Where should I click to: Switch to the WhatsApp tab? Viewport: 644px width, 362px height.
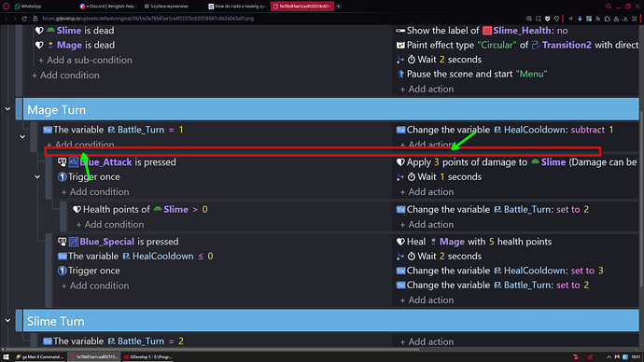(28, 7)
